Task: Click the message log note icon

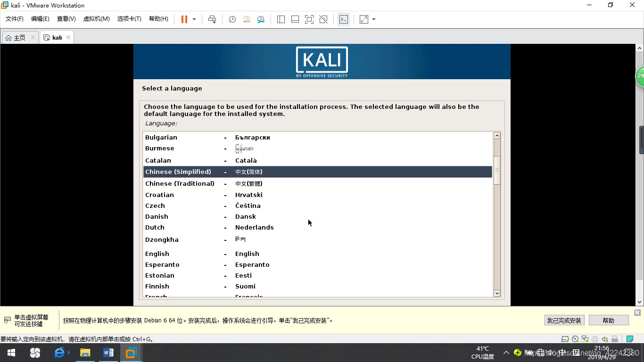Action: (629, 339)
